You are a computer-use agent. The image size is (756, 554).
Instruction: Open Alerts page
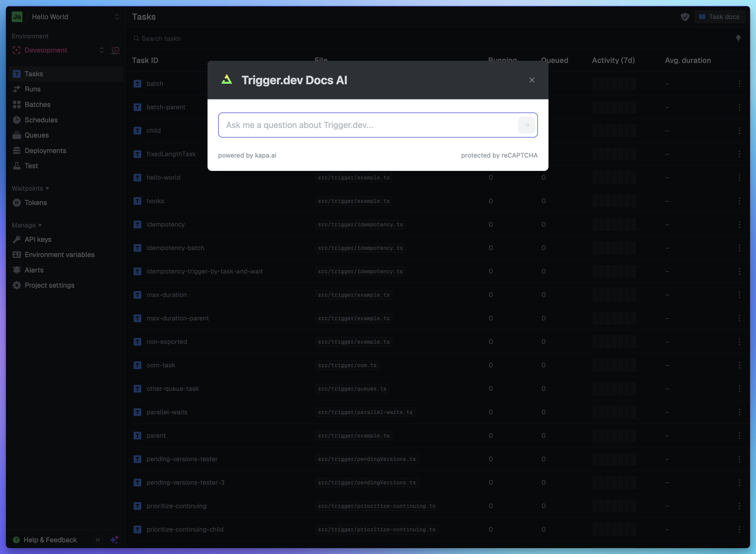click(66, 270)
